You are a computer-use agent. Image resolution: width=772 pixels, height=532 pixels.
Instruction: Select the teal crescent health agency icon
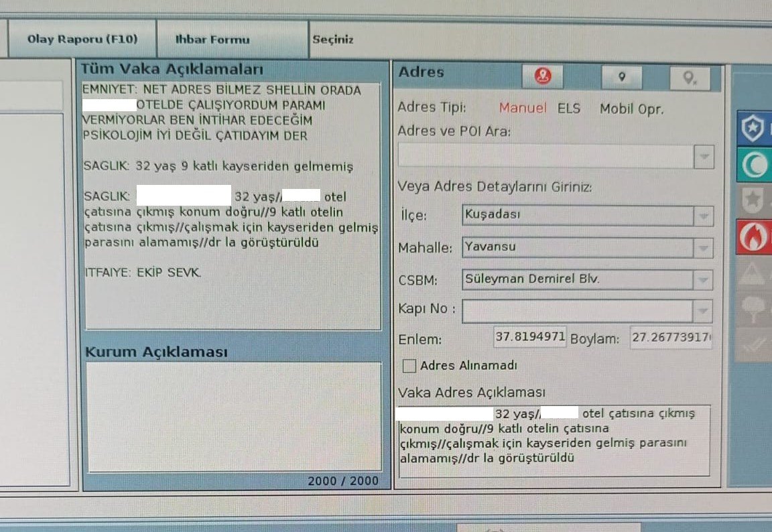(x=754, y=165)
